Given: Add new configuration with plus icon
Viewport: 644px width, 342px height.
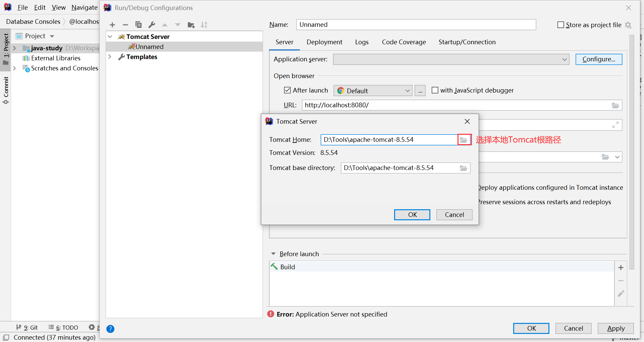Looking at the screenshot, I should [x=112, y=25].
